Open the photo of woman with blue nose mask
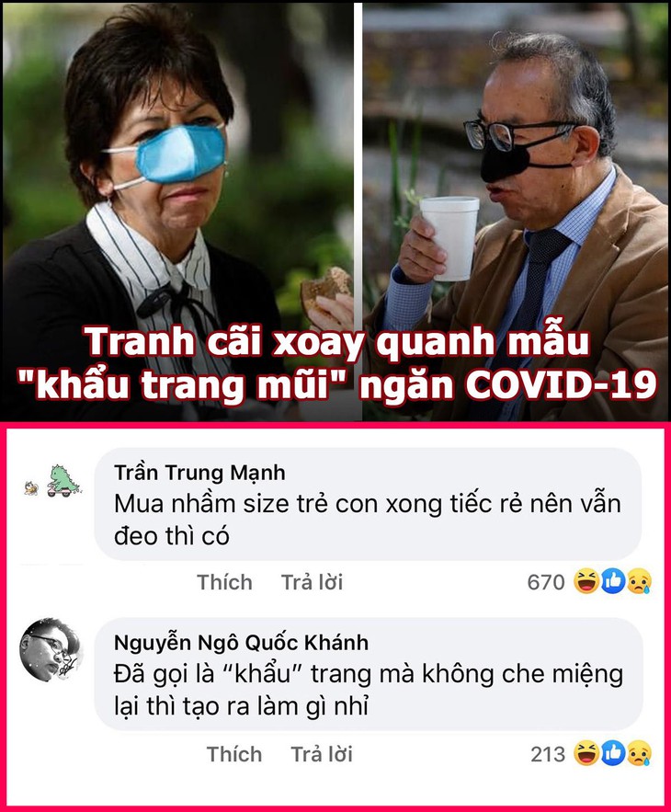Image resolution: width=671 pixels, height=812 pixels. [x=177, y=212]
